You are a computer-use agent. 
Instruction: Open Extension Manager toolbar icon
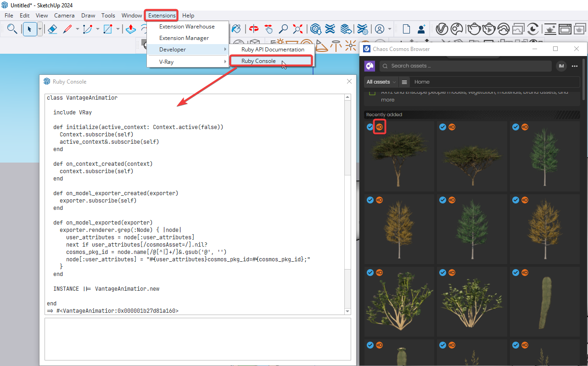[x=362, y=29]
